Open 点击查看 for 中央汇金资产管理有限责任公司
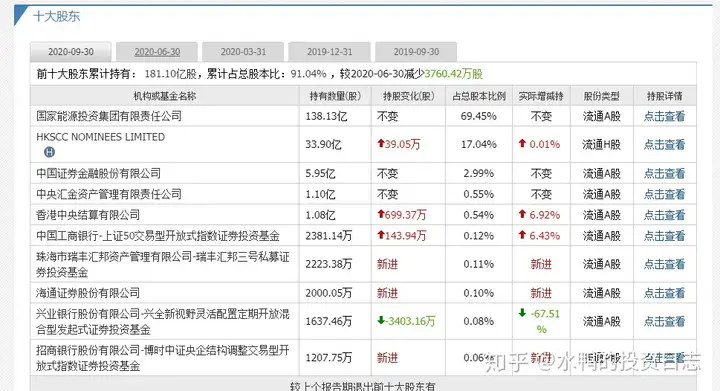The image size is (720, 391). [x=664, y=194]
